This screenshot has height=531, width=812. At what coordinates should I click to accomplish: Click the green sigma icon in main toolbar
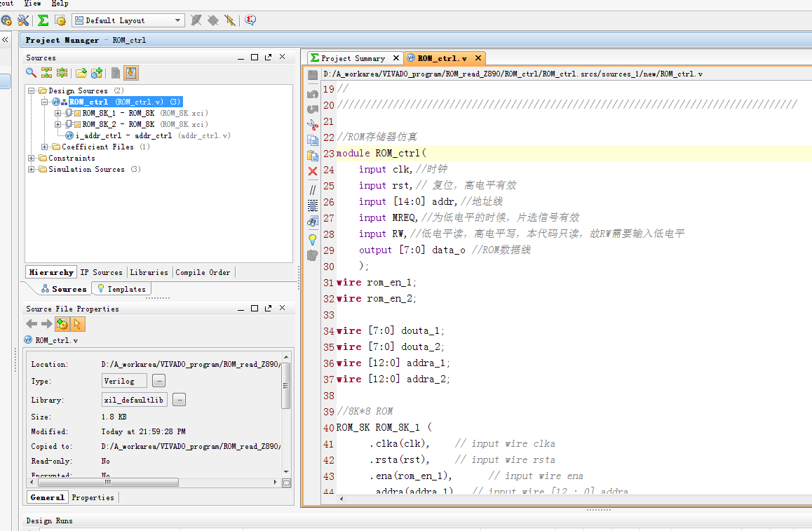43,20
